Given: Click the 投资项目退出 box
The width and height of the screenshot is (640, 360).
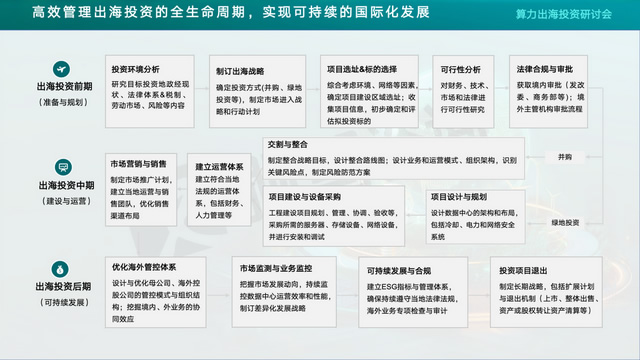Looking at the screenshot, I should 546,292.
